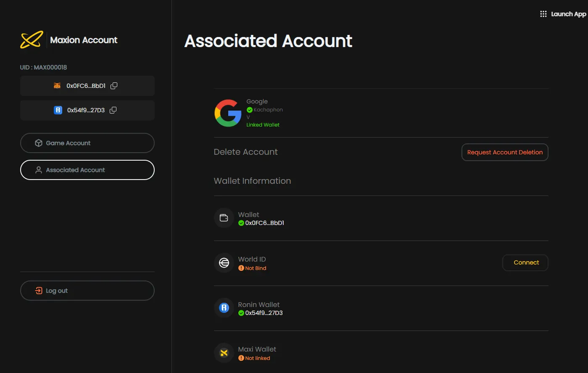The height and width of the screenshot is (373, 588).
Task: Click the Wallet icon in Wallet Information
Action: tap(224, 218)
